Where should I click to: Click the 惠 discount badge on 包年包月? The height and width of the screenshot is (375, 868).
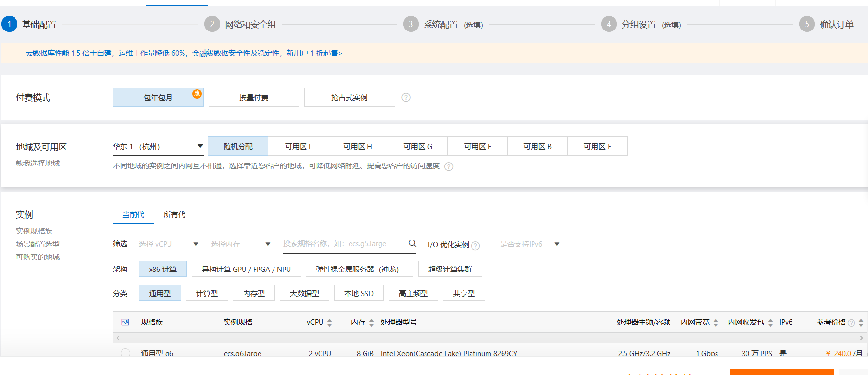point(197,93)
